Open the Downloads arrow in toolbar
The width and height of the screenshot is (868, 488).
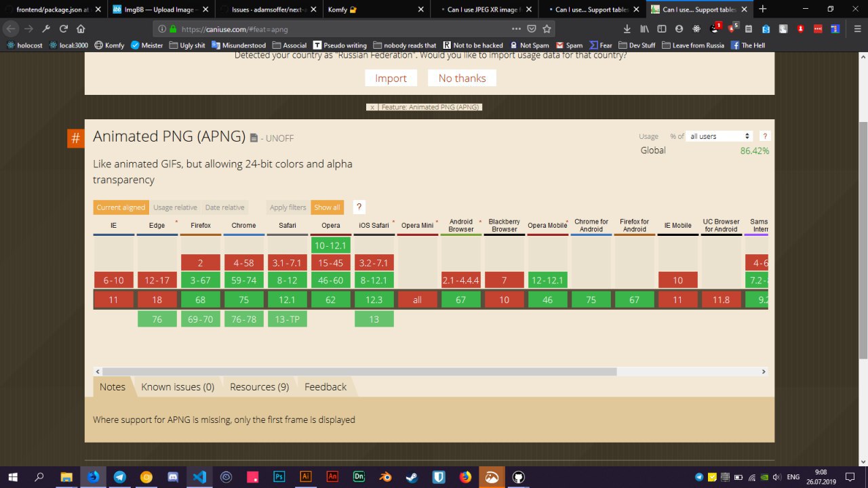(627, 29)
